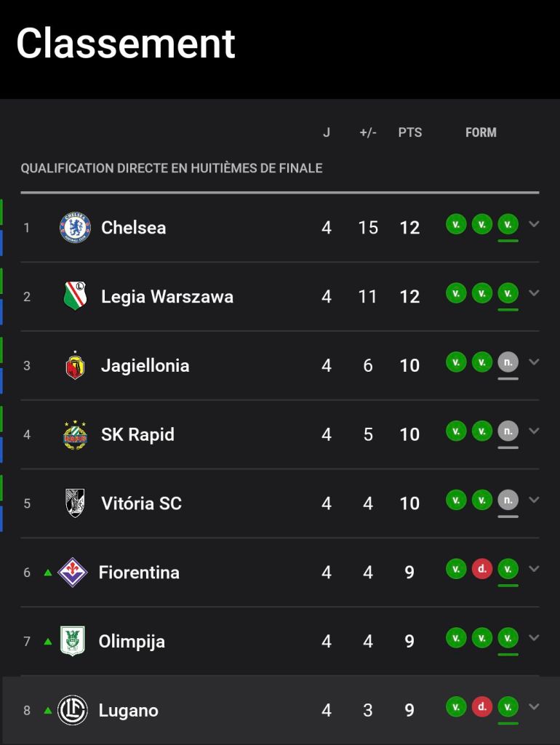560x745 pixels.
Task: Expand the Chelsea row chevron
Action: point(534,224)
